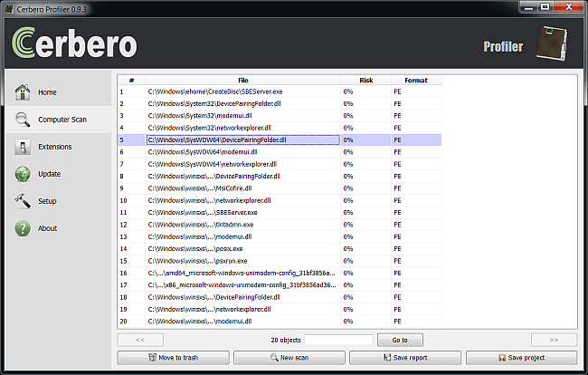Go to the next page with >> button
Screen dimensions: 588x375
point(554,340)
